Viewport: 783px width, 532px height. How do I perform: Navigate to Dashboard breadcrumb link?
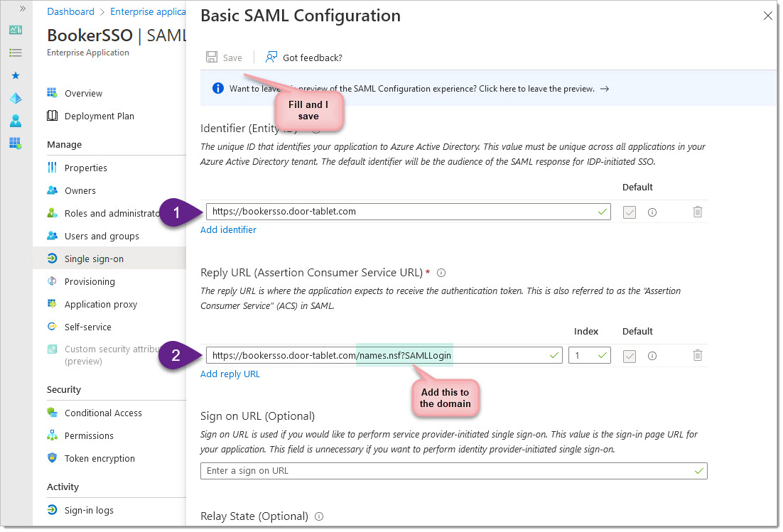tap(70, 11)
